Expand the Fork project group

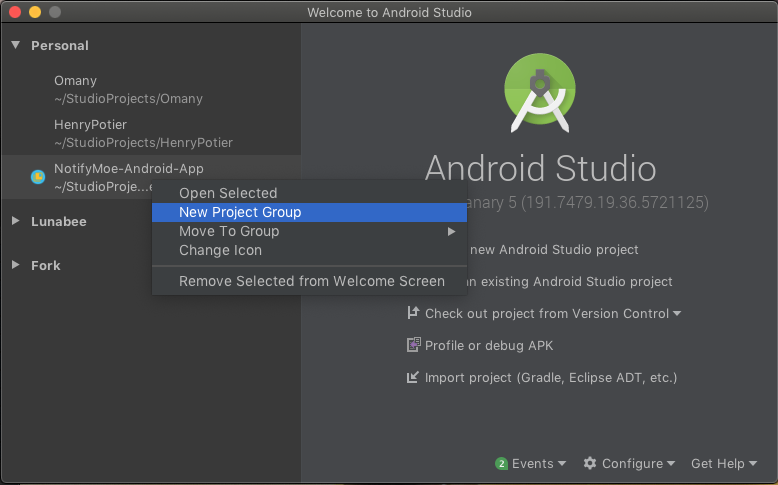tap(16, 265)
